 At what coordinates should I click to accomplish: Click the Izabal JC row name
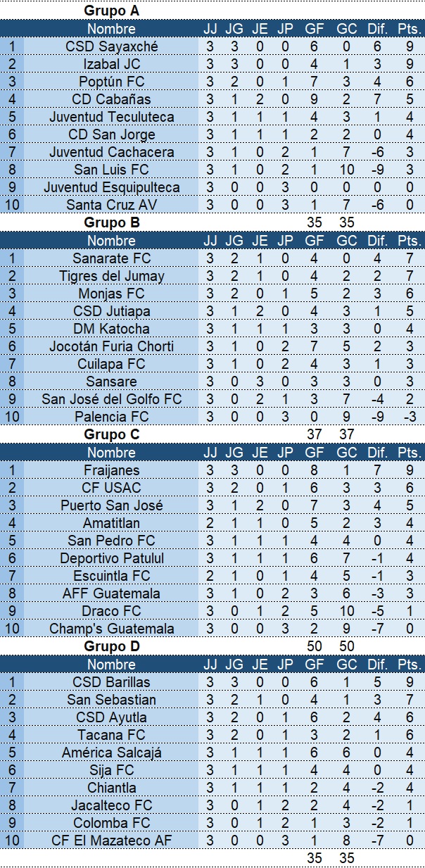coord(112,64)
